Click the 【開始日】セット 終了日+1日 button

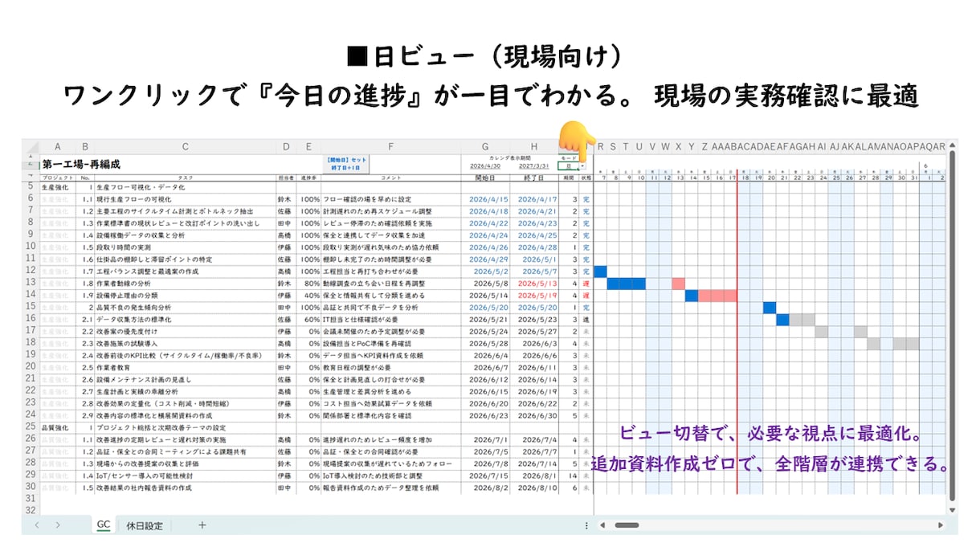[x=347, y=164]
